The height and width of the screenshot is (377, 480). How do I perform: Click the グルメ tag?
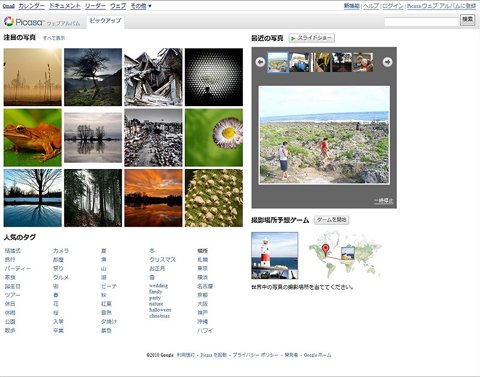pos(61,277)
